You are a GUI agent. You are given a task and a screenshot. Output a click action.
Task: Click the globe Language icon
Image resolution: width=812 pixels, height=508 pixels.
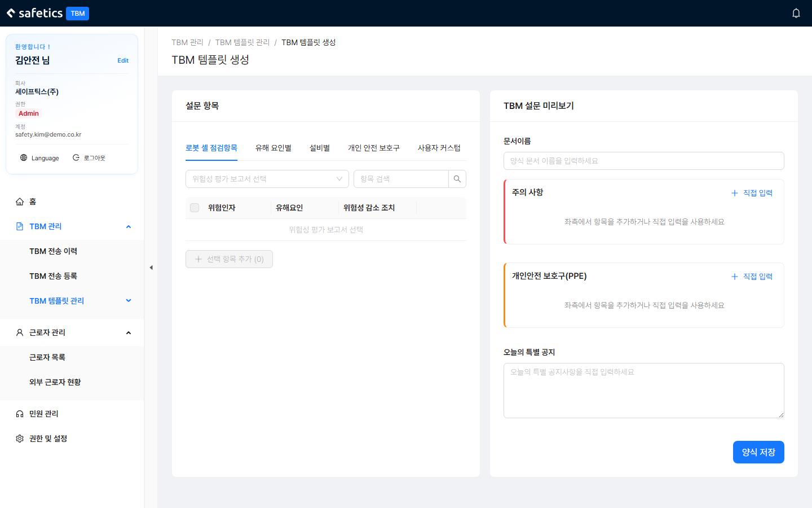pos(24,157)
